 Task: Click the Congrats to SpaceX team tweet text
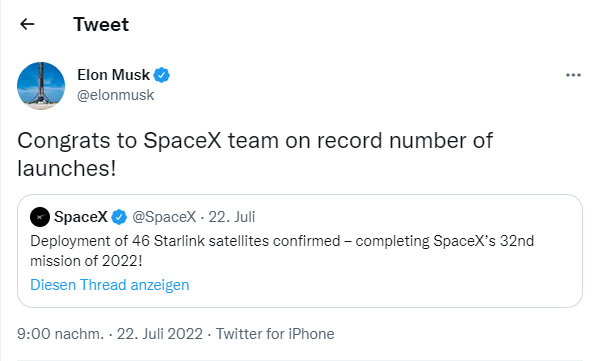[x=255, y=154]
